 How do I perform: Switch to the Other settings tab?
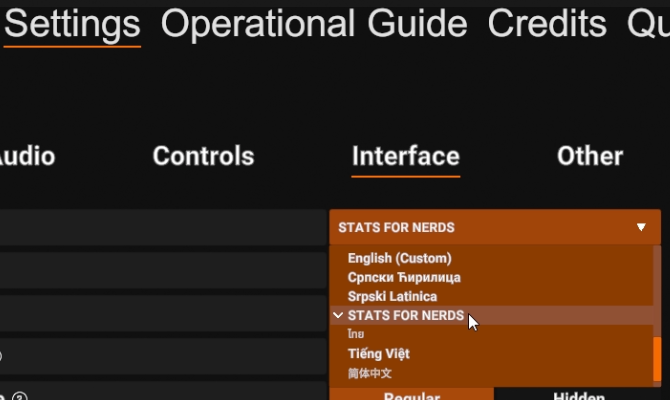pyautogui.click(x=590, y=156)
